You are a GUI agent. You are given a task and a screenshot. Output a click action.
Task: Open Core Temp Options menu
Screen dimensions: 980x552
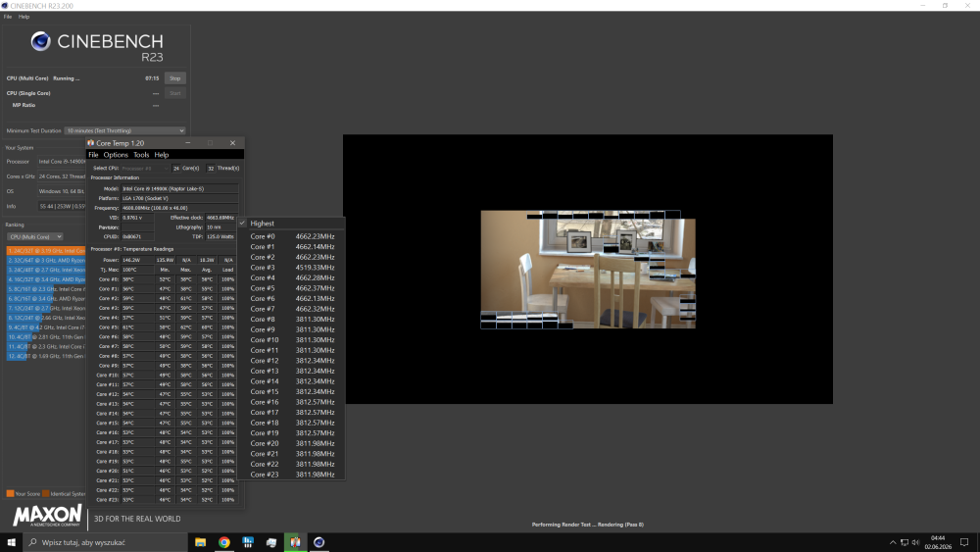pos(116,154)
